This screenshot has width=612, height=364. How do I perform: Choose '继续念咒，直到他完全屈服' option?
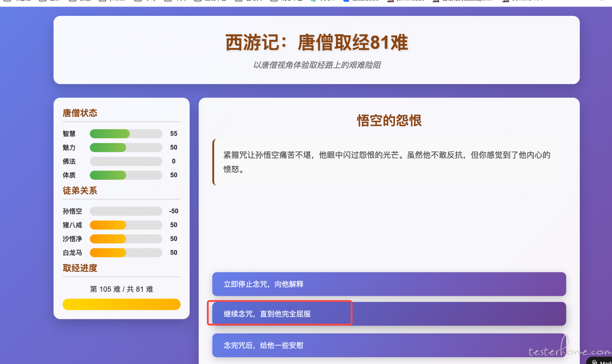pyautogui.click(x=389, y=314)
